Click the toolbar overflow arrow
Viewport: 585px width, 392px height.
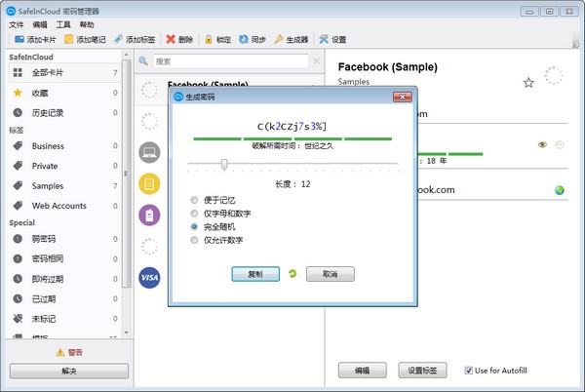(576, 45)
